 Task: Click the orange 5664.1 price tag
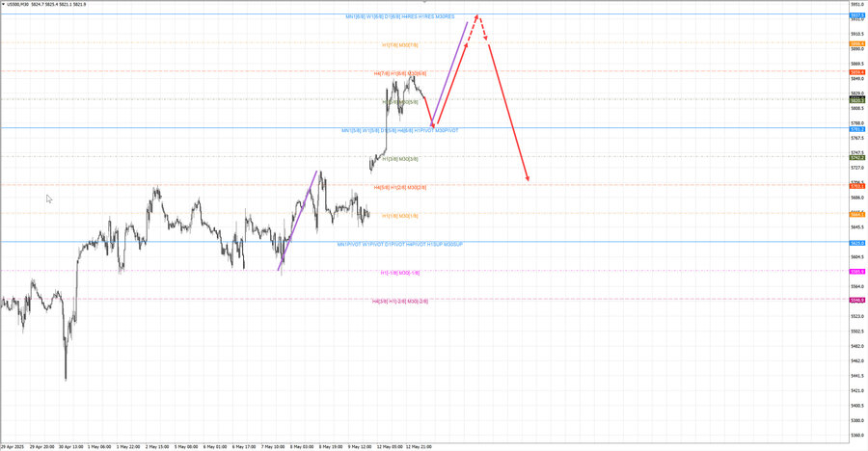tap(857, 215)
